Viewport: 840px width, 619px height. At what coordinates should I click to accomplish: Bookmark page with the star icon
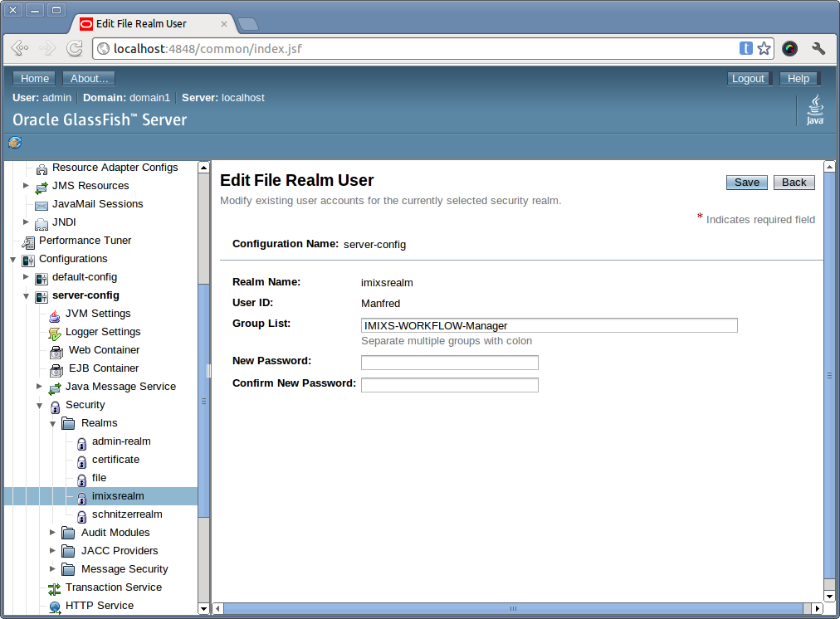[764, 49]
